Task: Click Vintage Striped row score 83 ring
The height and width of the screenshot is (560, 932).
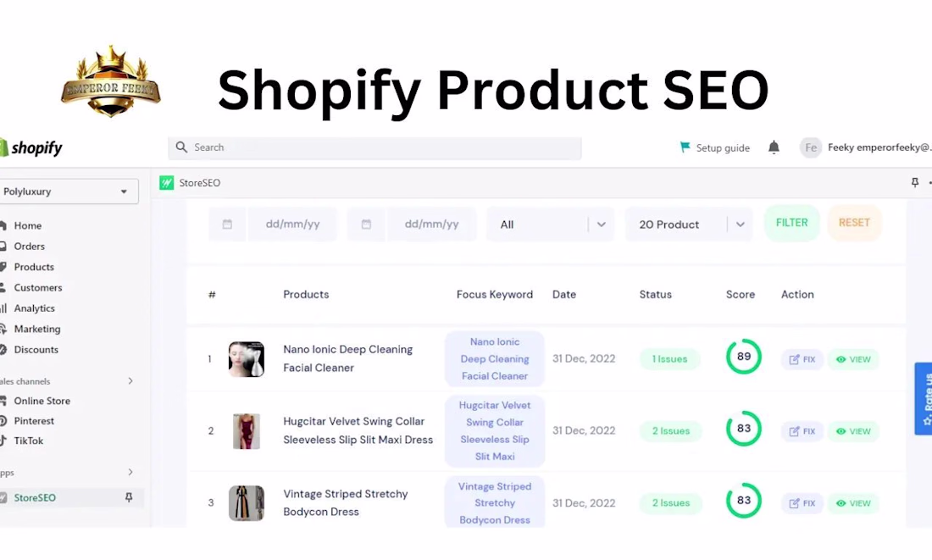Action: [744, 501]
